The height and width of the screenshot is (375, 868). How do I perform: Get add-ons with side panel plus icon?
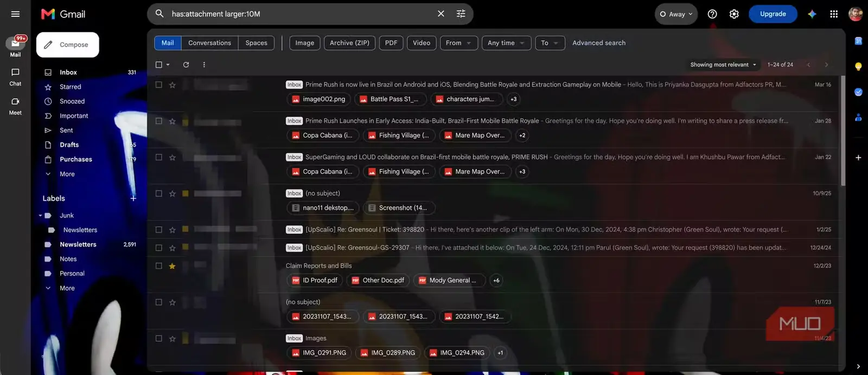pos(858,158)
